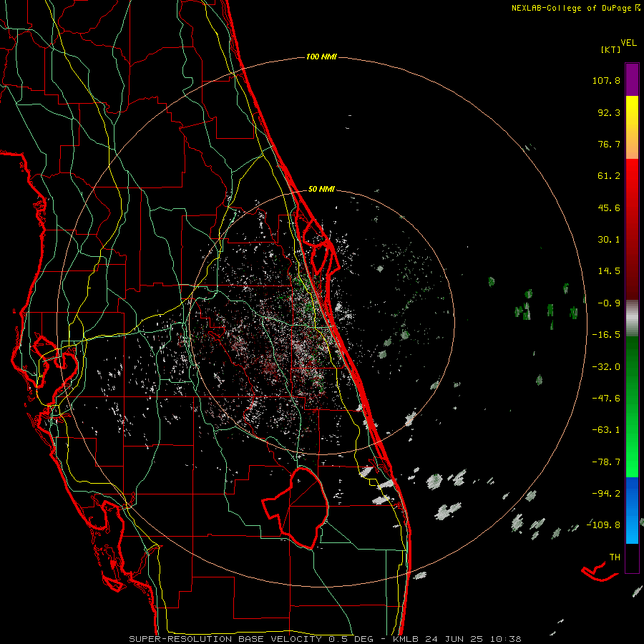Click the green segment of velocity scale

click(632, 406)
